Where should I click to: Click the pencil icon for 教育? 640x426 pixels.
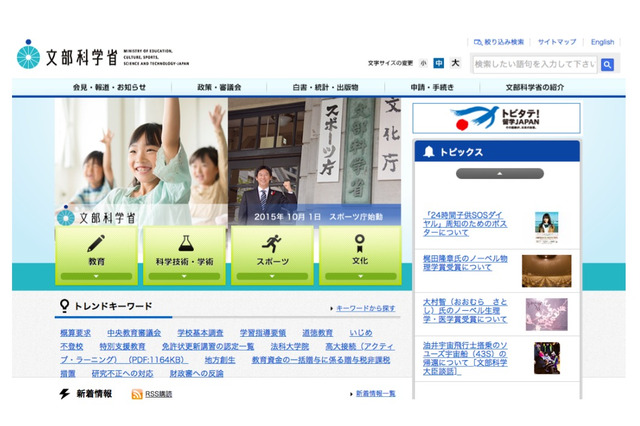(x=96, y=244)
